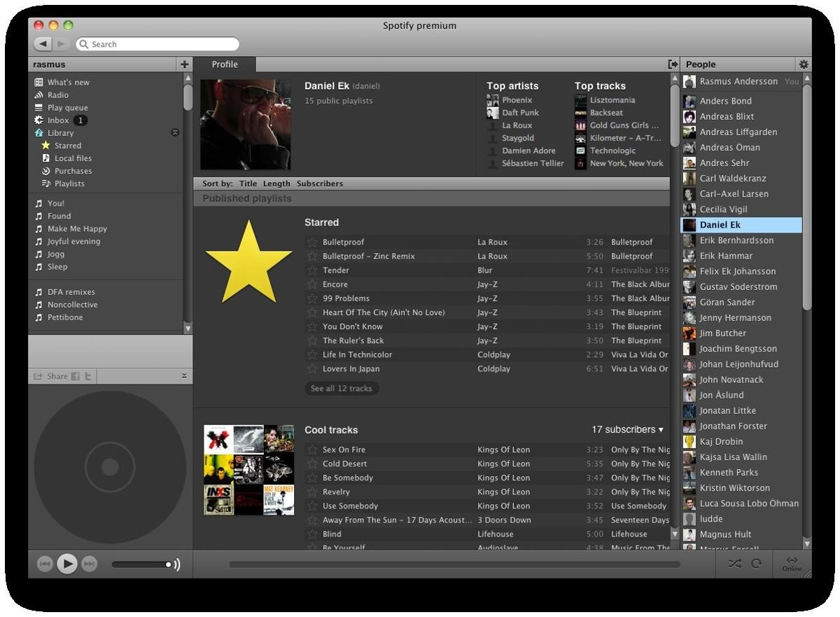Select Erik Hammar in People list
Image resolution: width=840 pixels, height=617 pixels.
pyautogui.click(x=726, y=256)
